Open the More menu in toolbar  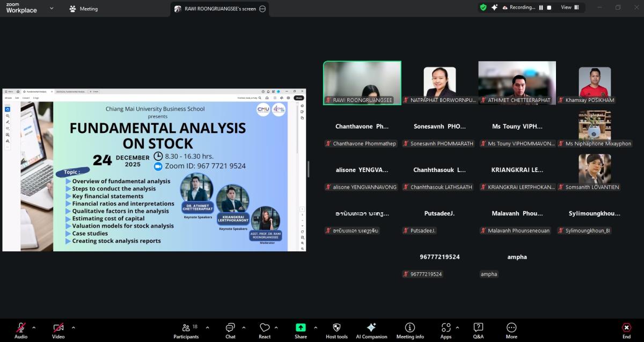(x=511, y=330)
